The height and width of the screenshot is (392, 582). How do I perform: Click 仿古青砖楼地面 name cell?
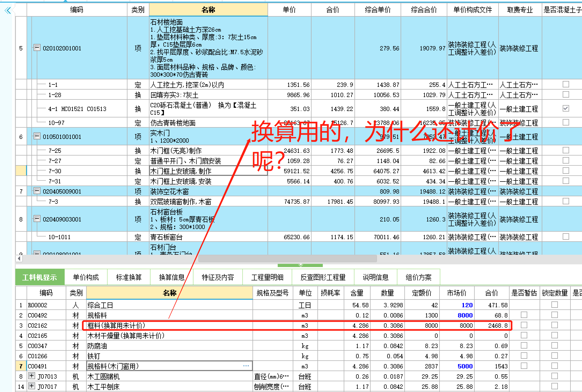(208, 123)
